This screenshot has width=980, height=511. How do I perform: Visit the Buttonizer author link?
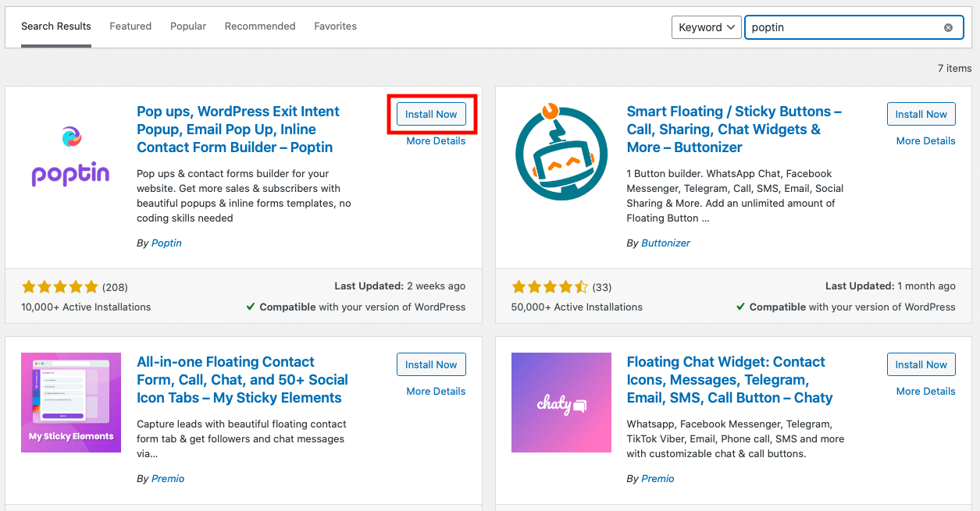[665, 243]
